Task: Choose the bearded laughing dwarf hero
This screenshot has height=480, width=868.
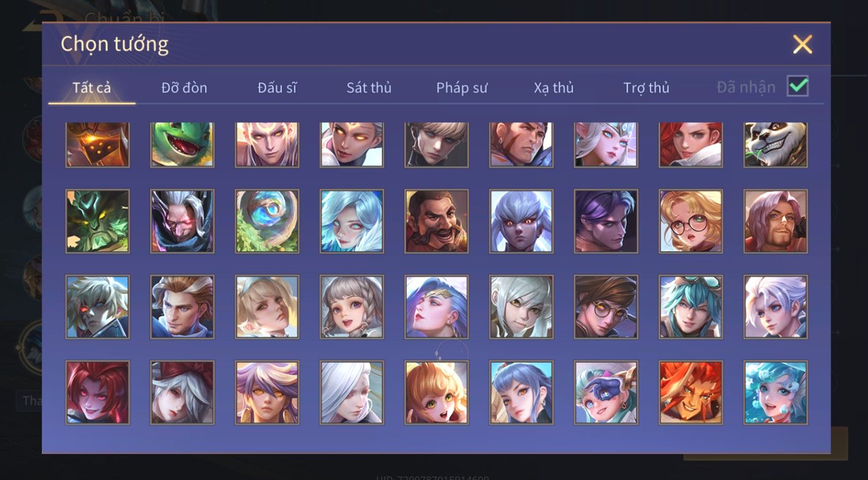Action: click(x=436, y=222)
